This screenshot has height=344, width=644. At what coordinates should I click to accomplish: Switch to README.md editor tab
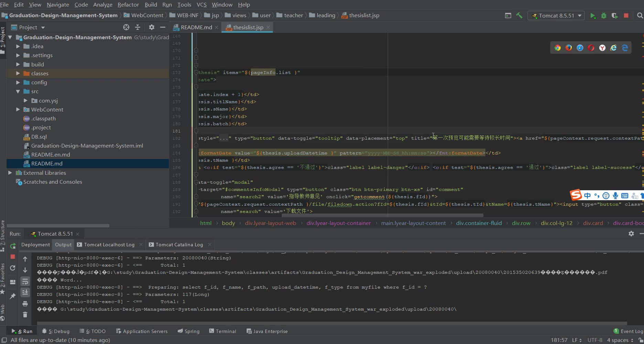[196, 27]
